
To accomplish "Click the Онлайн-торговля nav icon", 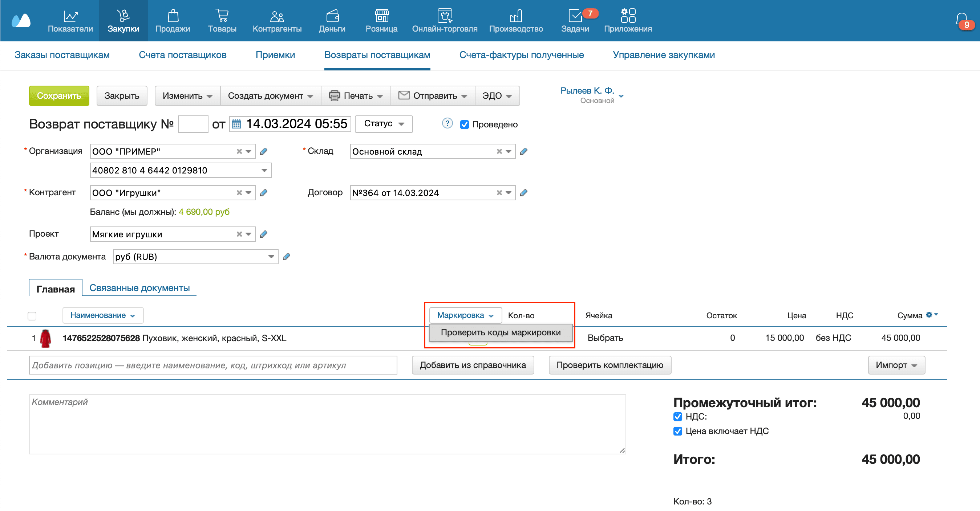I will (444, 16).
